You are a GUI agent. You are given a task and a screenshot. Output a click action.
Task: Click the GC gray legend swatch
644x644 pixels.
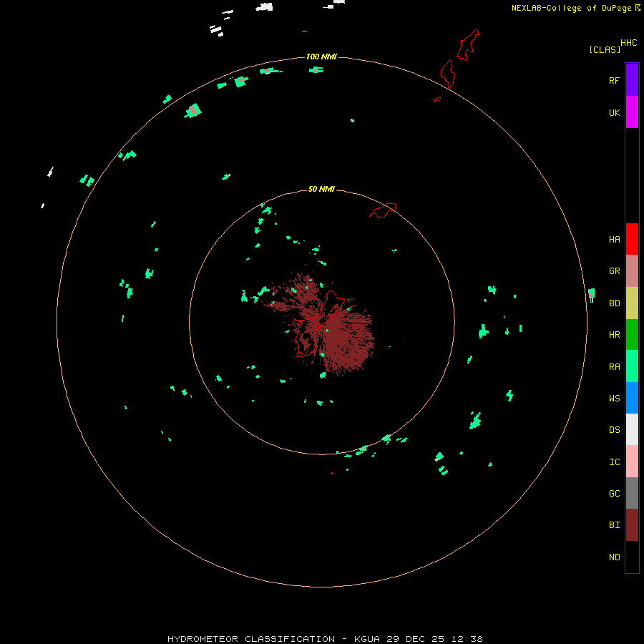tap(632, 493)
